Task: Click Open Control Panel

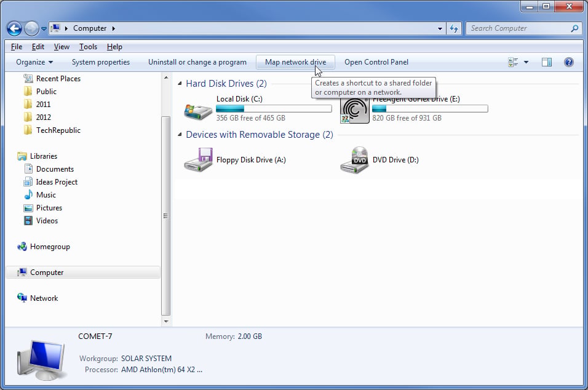Action: [376, 62]
